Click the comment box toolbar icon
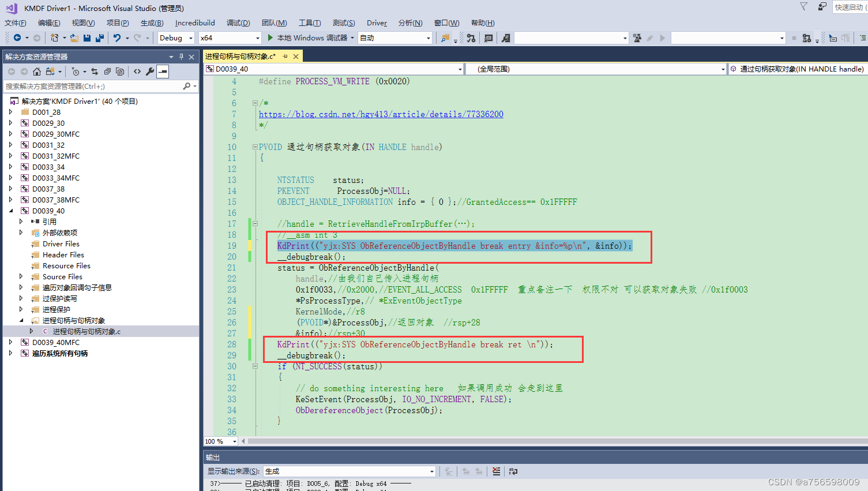The width and height of the screenshot is (868, 491). point(489,38)
